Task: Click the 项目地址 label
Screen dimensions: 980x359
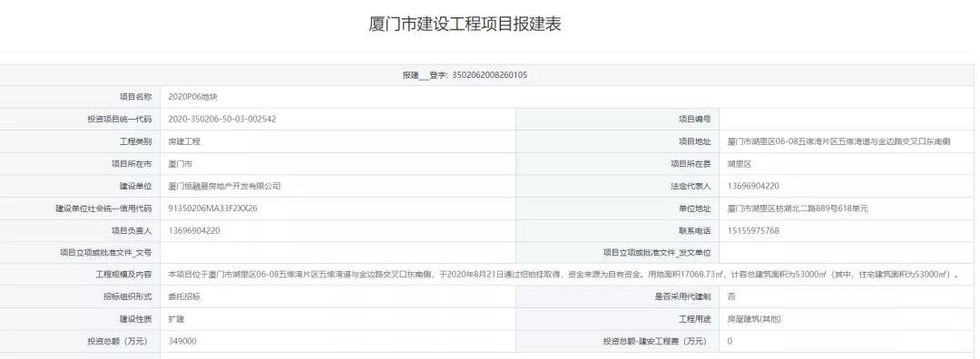Action: pyautogui.click(x=695, y=141)
